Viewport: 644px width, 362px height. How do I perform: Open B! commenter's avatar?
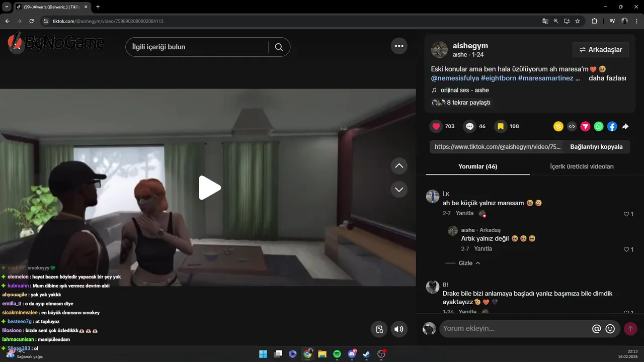[433, 287]
